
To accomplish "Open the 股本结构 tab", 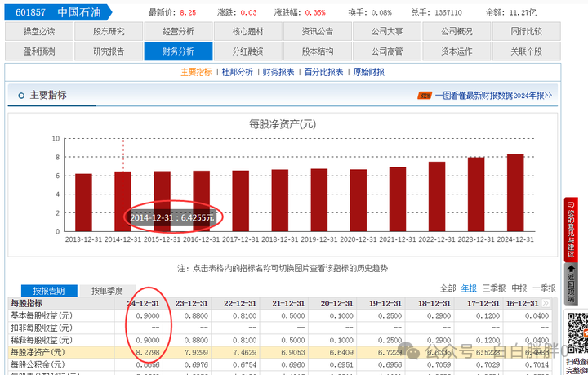I will pos(318,51).
